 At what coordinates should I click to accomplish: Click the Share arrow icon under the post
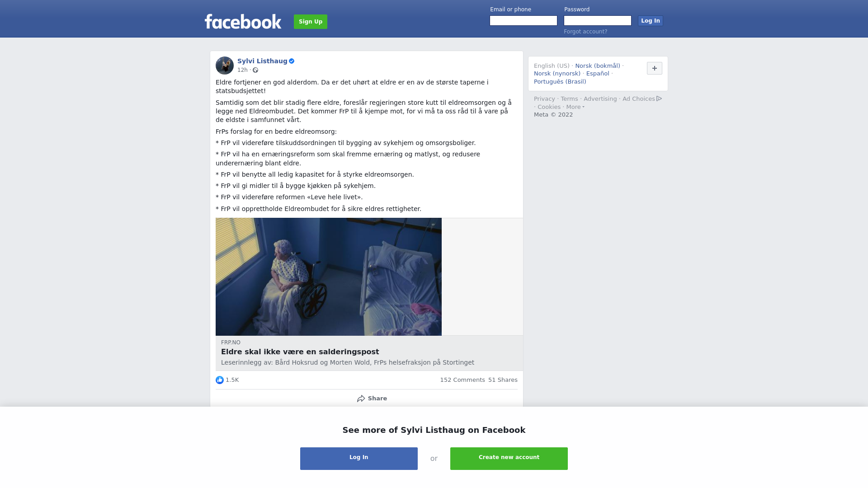pos(361,399)
